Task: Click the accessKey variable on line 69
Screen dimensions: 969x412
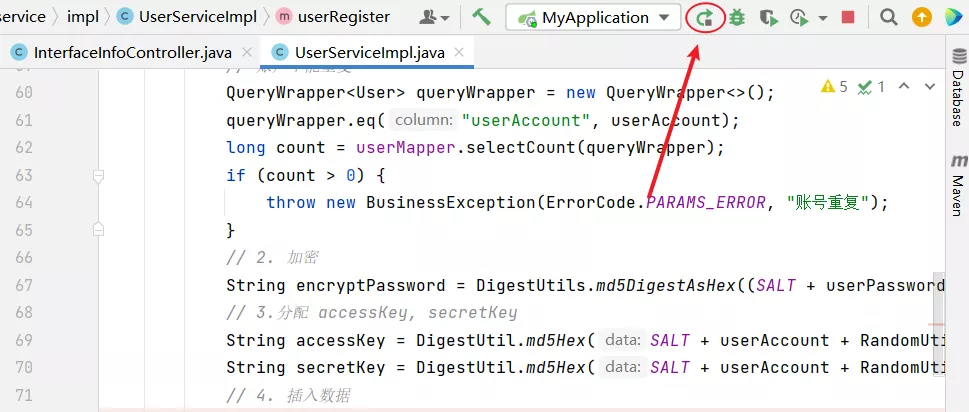Action: (341, 340)
